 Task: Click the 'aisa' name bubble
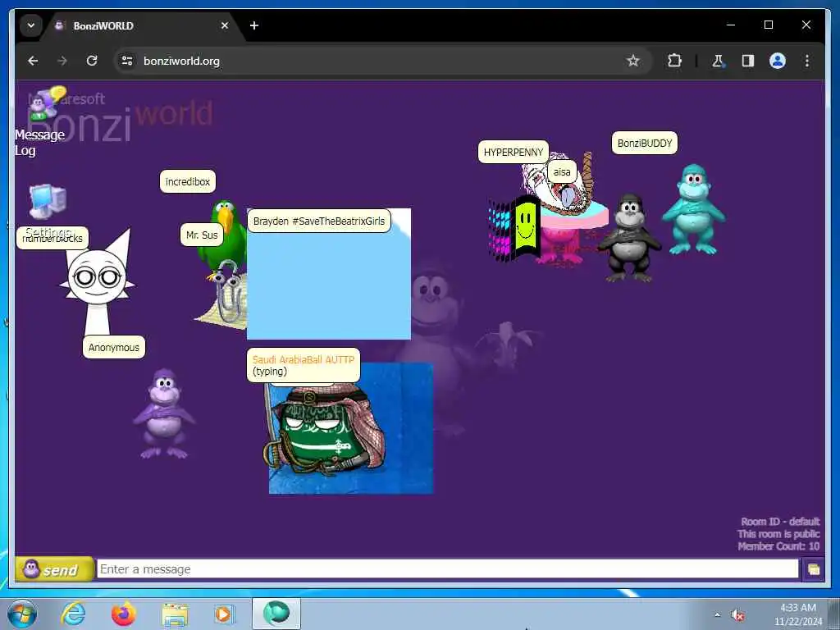click(x=562, y=172)
